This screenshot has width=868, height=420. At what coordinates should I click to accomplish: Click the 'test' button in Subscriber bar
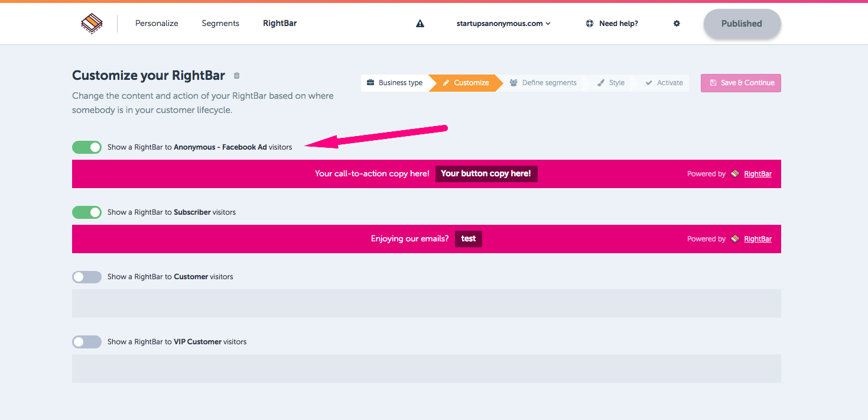click(469, 239)
